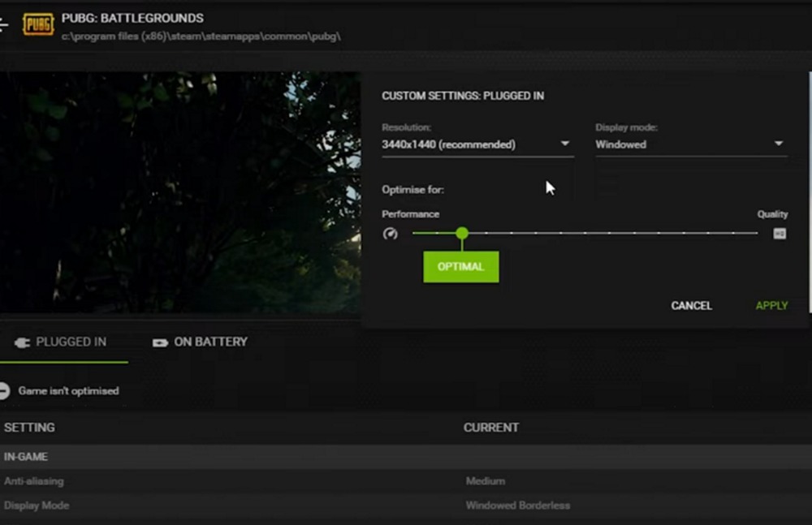Click the performance speedometer icon
The image size is (812, 525).
coord(390,234)
